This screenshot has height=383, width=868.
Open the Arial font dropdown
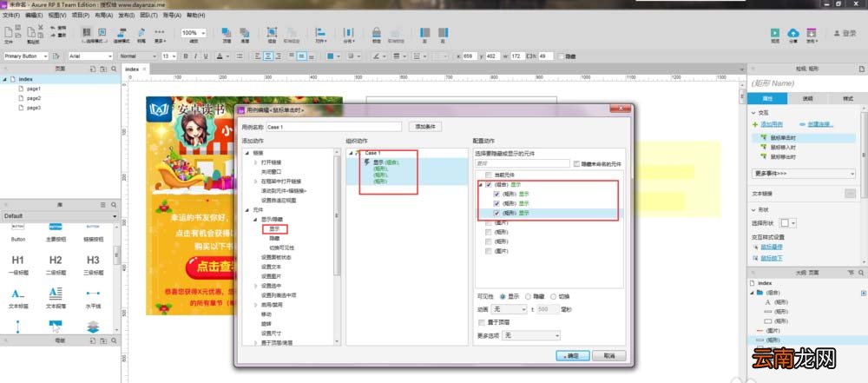91,56
